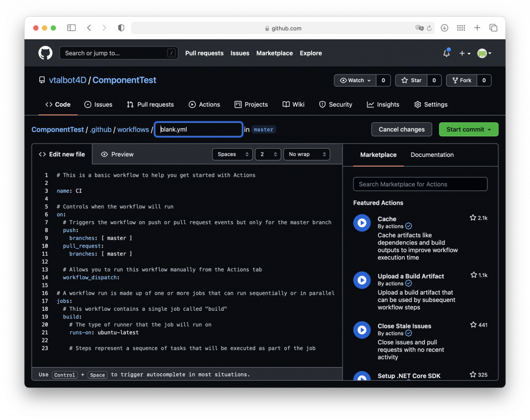
Task: Click the translate icon in address bar
Action: pyautogui.click(x=419, y=28)
